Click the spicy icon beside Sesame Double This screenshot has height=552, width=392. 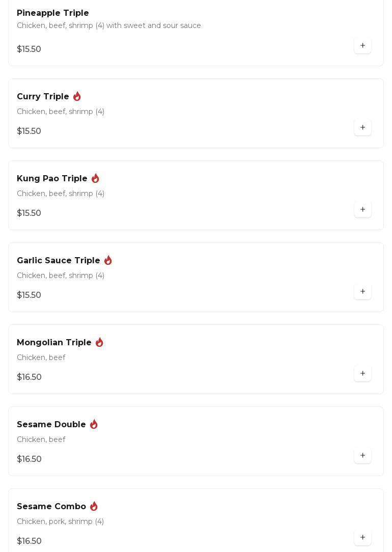(94, 424)
